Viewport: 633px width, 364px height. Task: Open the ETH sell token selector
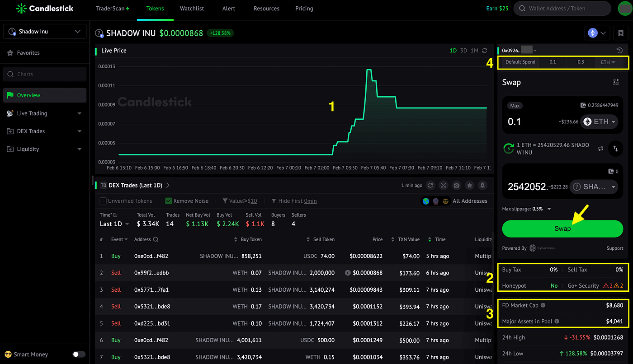tap(599, 121)
